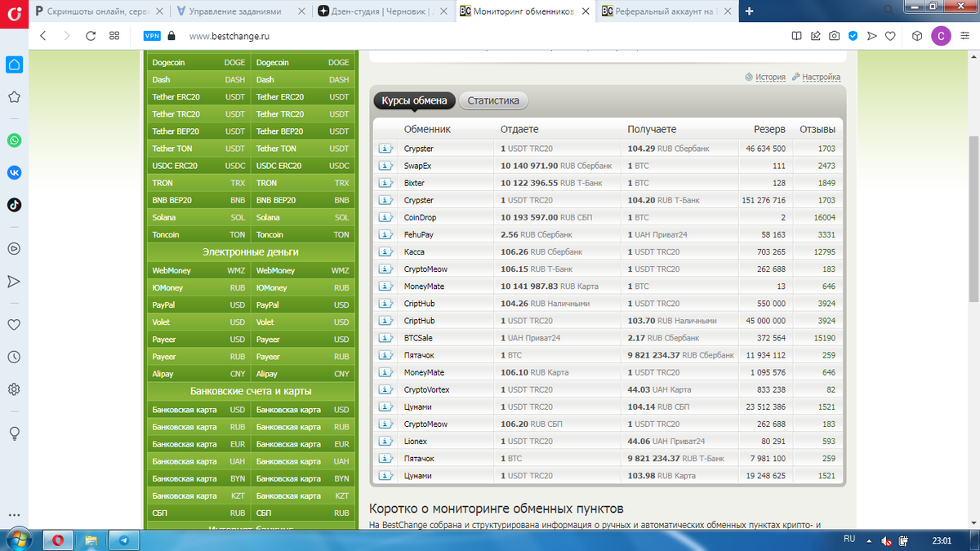Open the player icon in the sidebar
Image resolution: width=980 pixels, height=551 pixels.
(14, 249)
